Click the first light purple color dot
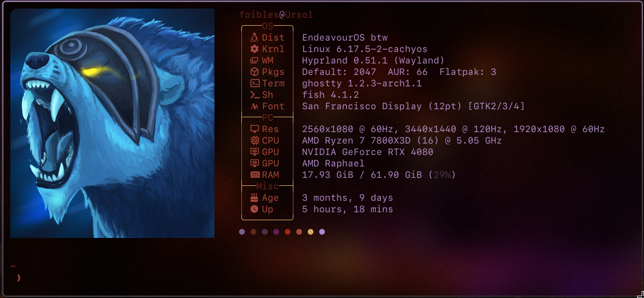 tap(242, 232)
